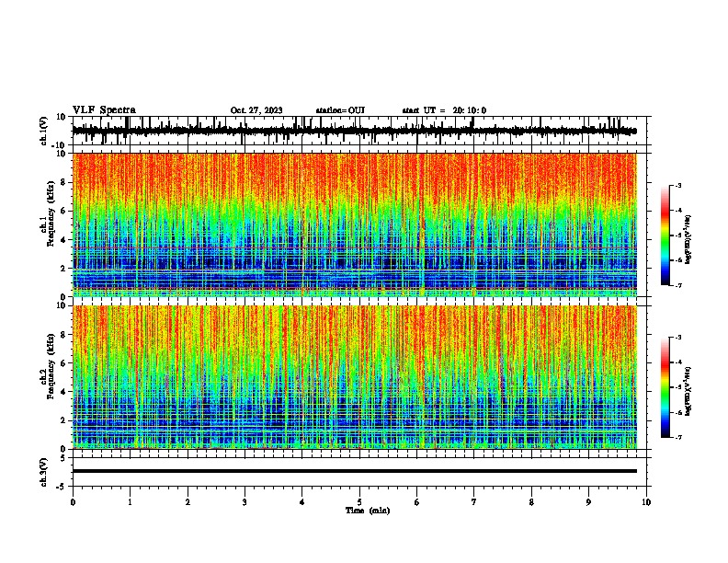Click the 'VLF Spectra' plot title
Viewport: 728px width, 563px height.
click(104, 110)
